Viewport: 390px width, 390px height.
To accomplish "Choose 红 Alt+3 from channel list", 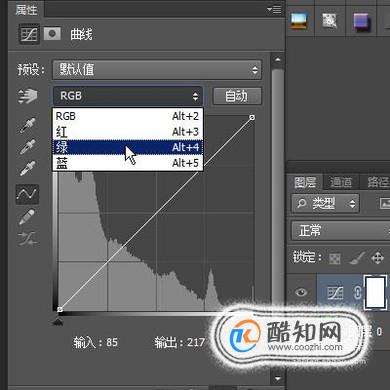I will [128, 132].
